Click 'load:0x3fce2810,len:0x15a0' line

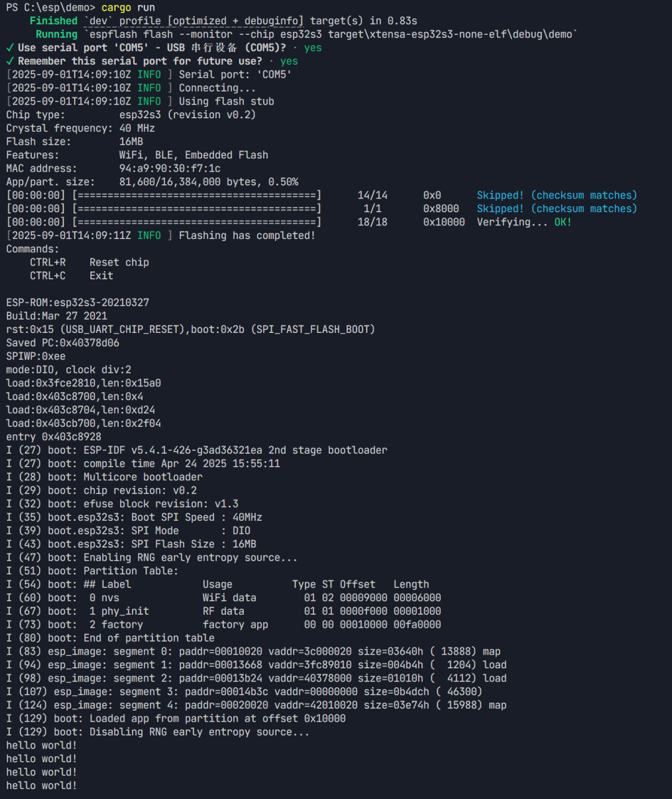tap(83, 383)
